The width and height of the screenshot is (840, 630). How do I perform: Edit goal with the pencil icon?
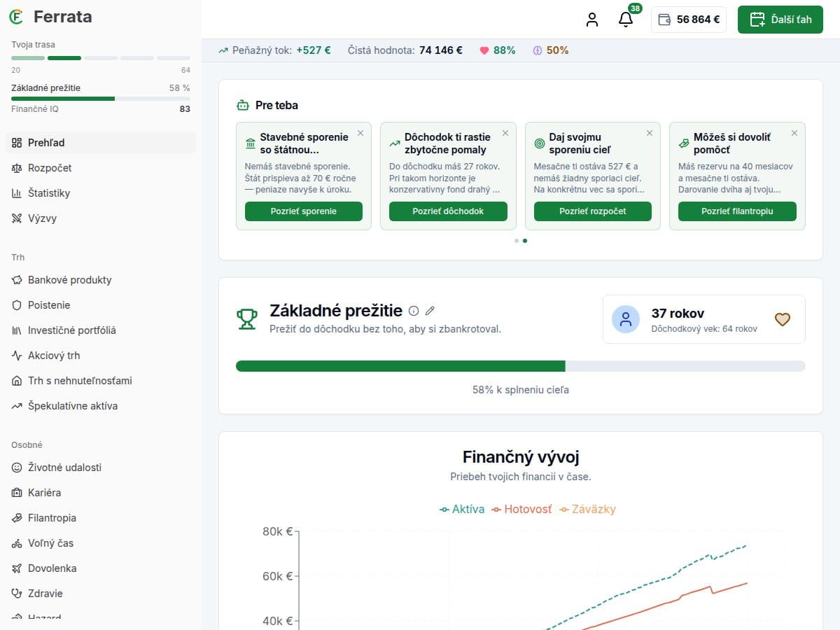pos(430,311)
